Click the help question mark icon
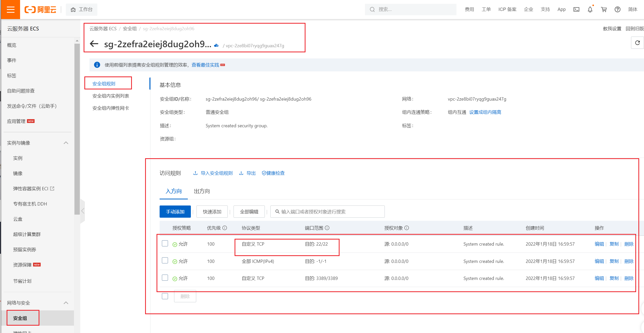 click(x=617, y=9)
